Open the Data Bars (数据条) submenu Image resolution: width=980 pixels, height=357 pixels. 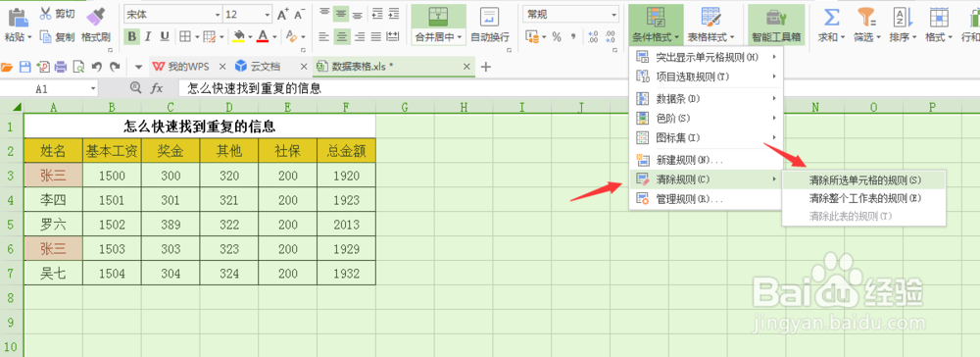(x=706, y=98)
